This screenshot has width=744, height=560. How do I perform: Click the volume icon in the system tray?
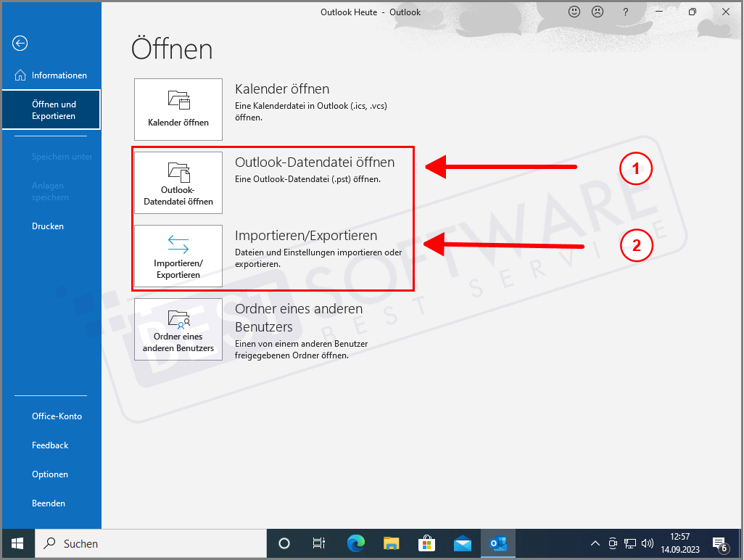click(x=648, y=543)
